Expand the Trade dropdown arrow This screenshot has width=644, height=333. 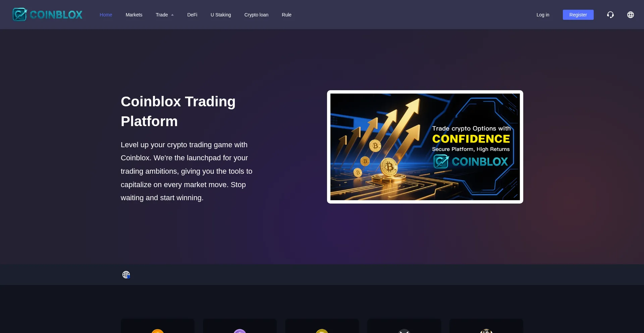pyautogui.click(x=172, y=15)
